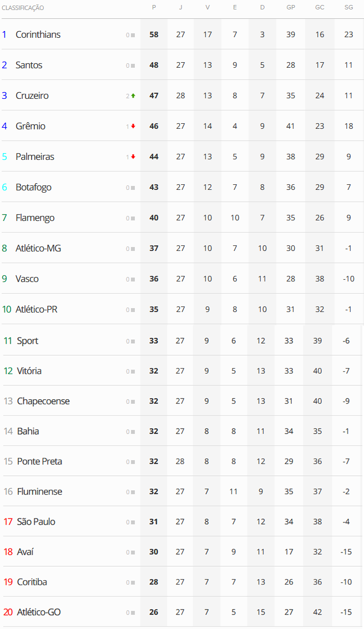Sort by the P points column header
364x629 pixels.
pos(154,8)
